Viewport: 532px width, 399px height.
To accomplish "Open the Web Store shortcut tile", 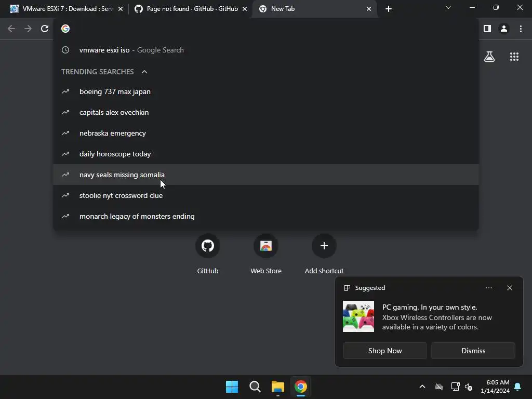I will (266, 254).
